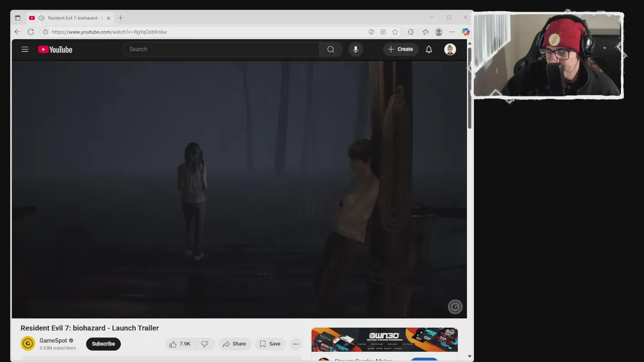Select the video title text
Image resolution: width=644 pixels, height=362 pixels.
[x=90, y=328]
